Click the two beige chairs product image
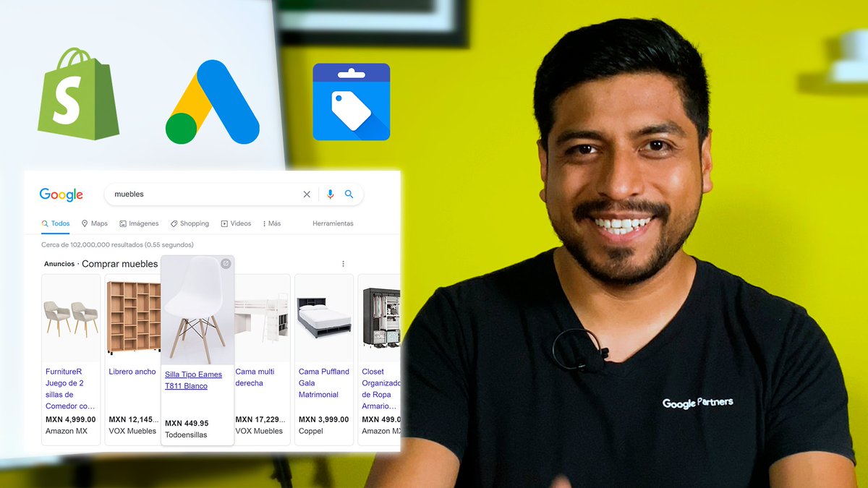This screenshot has height=488, width=868. click(71, 318)
